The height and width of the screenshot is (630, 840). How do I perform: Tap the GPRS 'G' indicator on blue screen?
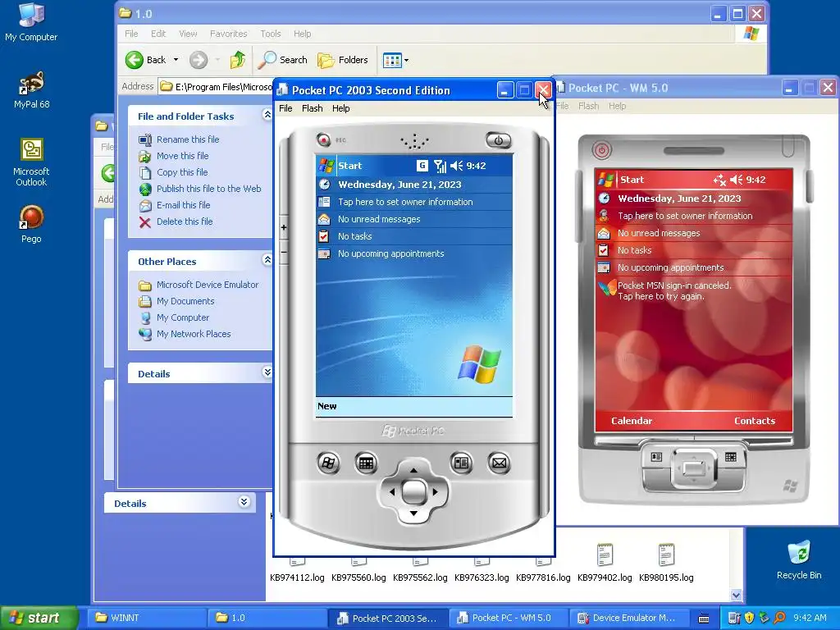coord(422,166)
